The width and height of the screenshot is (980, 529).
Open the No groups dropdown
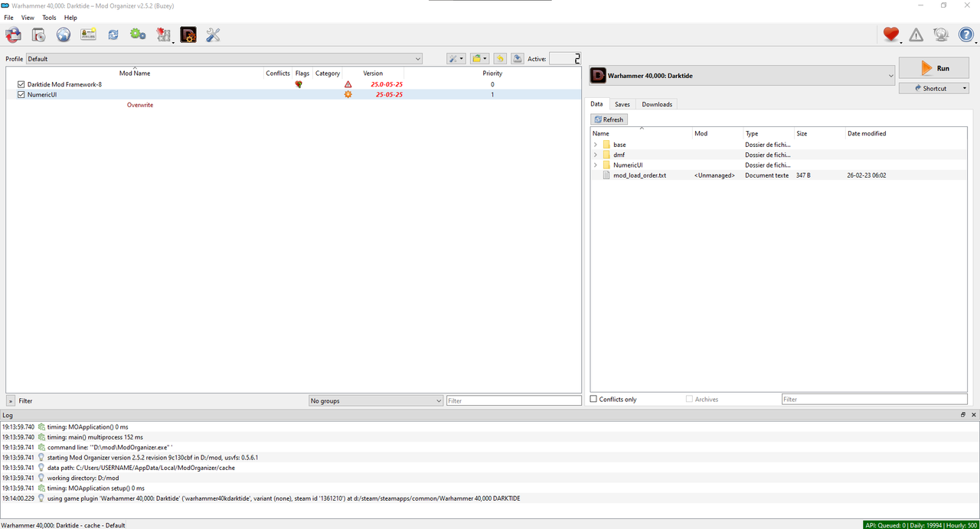(x=376, y=400)
